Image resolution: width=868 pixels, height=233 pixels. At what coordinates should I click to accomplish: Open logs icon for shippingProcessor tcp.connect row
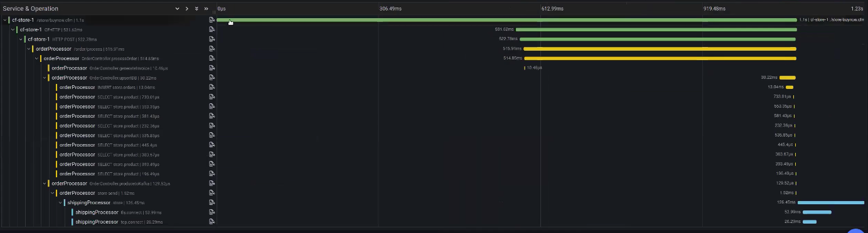pos(212,222)
